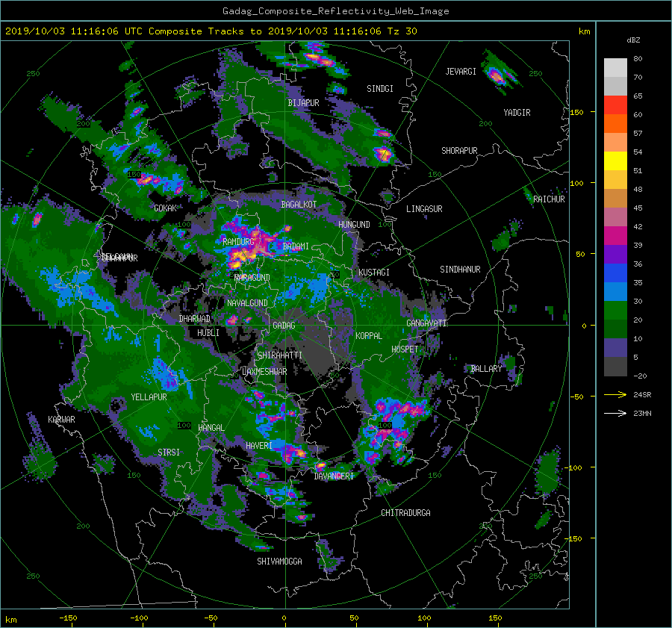Click the HANGAL city label

click(211, 428)
